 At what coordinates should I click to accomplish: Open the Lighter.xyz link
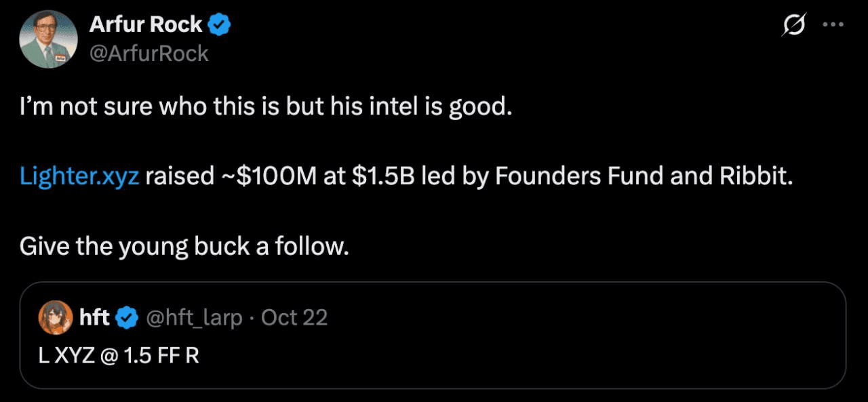pos(79,176)
